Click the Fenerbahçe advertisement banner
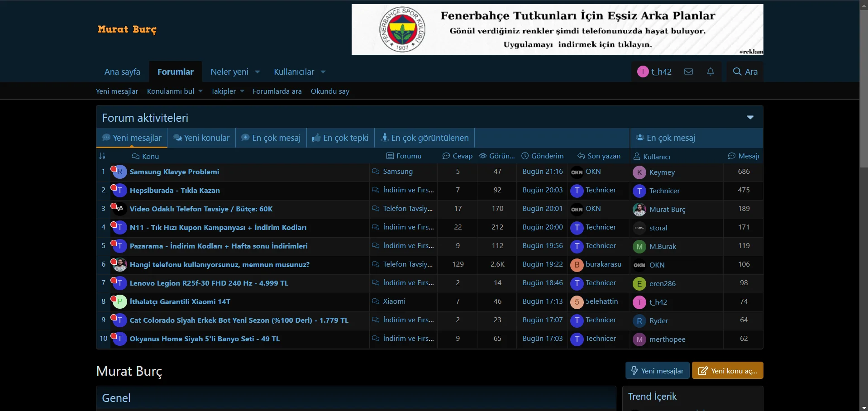 pos(557,30)
